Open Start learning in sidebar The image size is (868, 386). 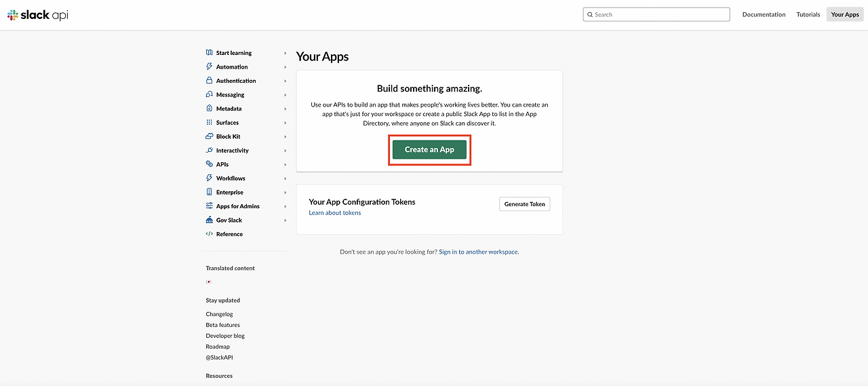click(x=234, y=53)
